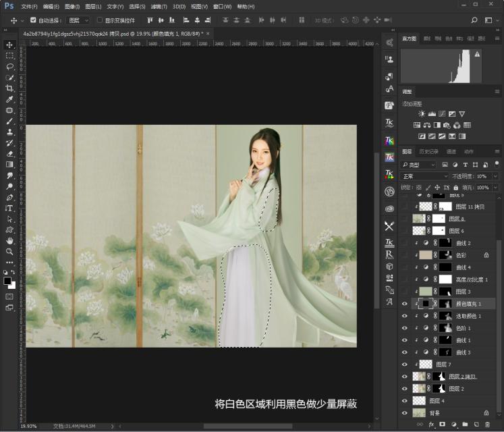504x432 pixels.
Task: Expand the layer filter 类型 dropdown
Action: 418,165
